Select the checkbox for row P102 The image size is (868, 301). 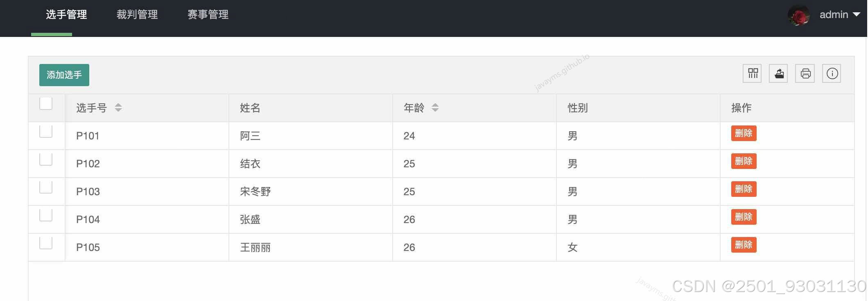pyautogui.click(x=46, y=159)
